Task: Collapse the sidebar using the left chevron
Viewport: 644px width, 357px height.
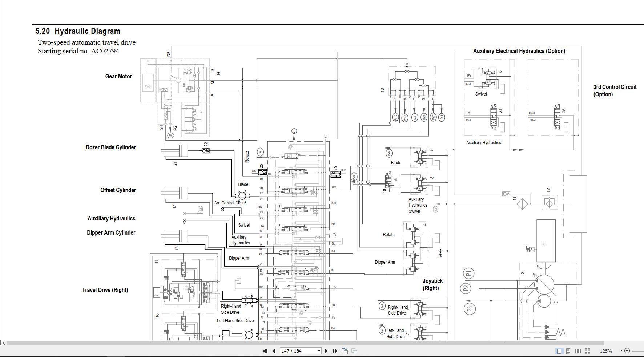Action: coord(3,343)
